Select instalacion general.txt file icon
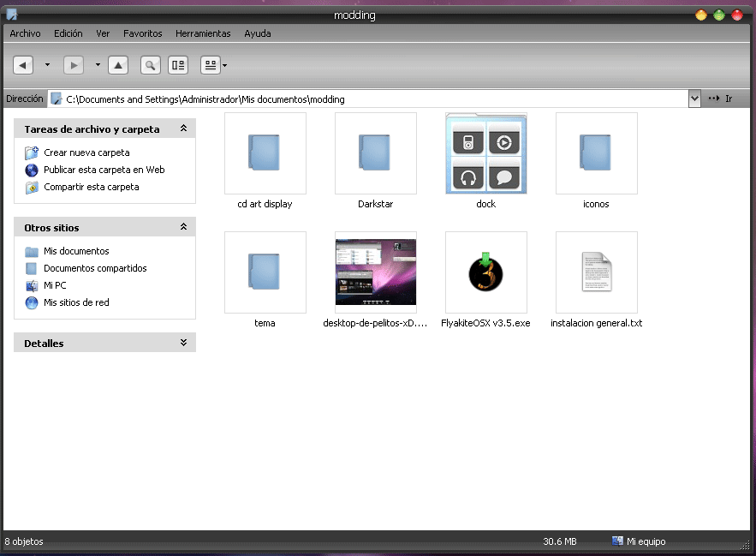 click(x=597, y=272)
